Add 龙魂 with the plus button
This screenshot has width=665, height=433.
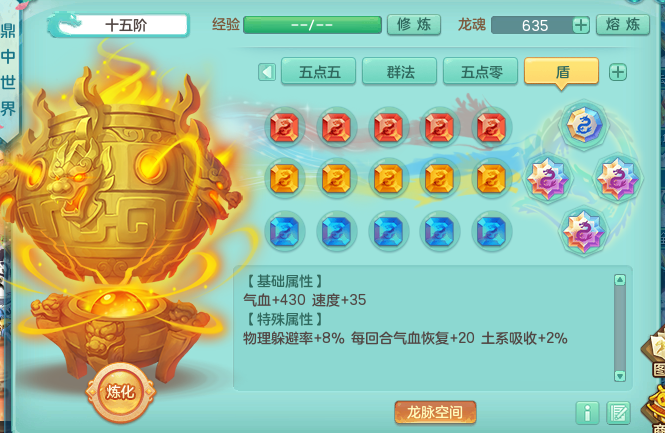click(581, 25)
